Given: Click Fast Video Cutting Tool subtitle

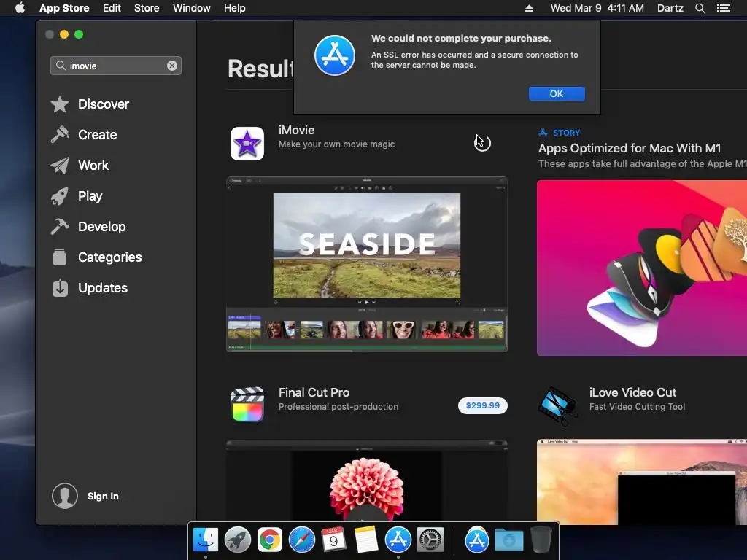Looking at the screenshot, I should [x=637, y=407].
